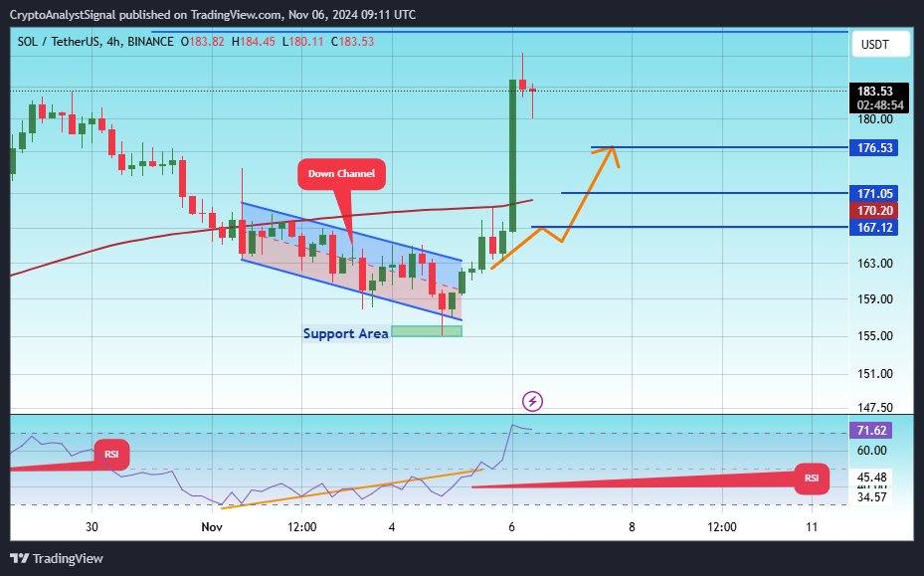Click the 60.00 RSI axis label

pos(871,451)
